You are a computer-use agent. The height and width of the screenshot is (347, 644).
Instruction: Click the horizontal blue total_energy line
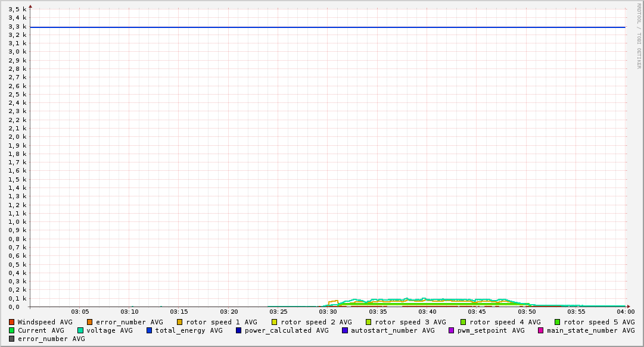(328, 27)
